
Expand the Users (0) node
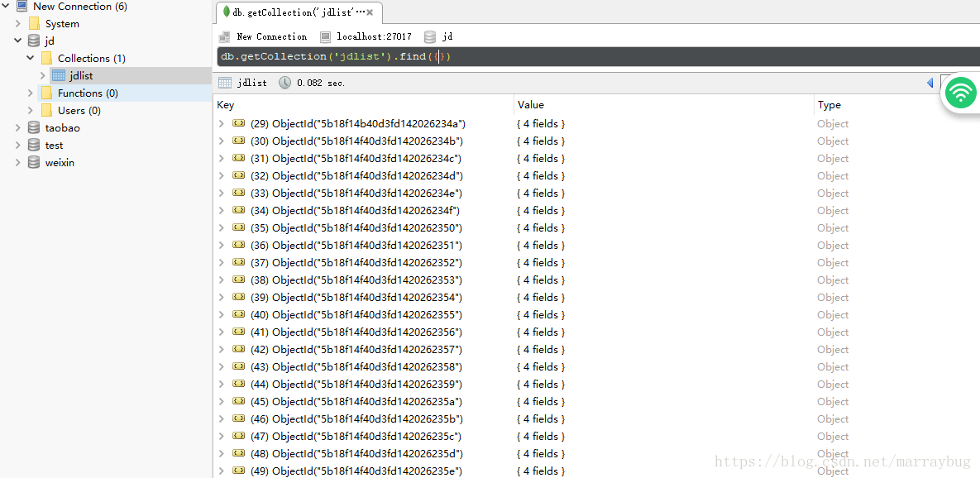[x=31, y=111]
